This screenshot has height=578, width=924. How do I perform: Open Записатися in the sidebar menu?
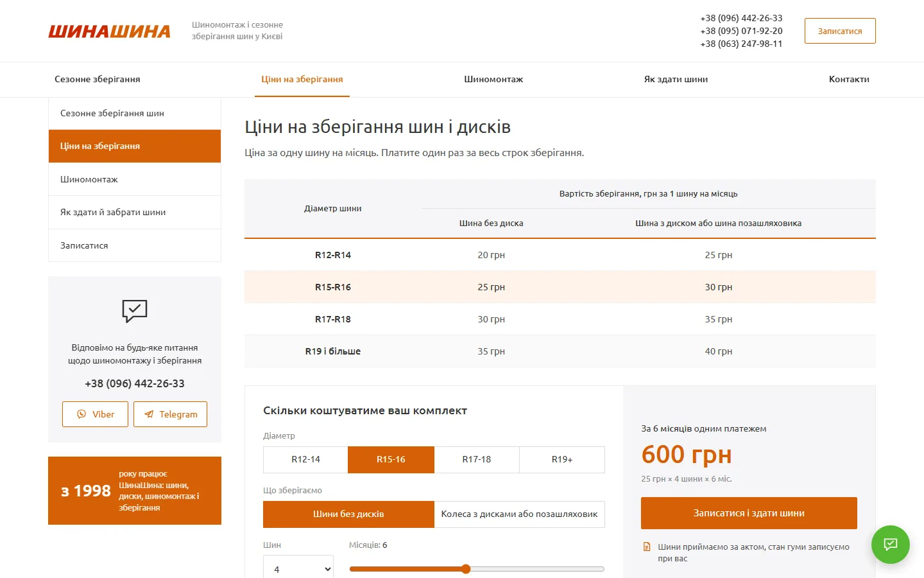135,245
